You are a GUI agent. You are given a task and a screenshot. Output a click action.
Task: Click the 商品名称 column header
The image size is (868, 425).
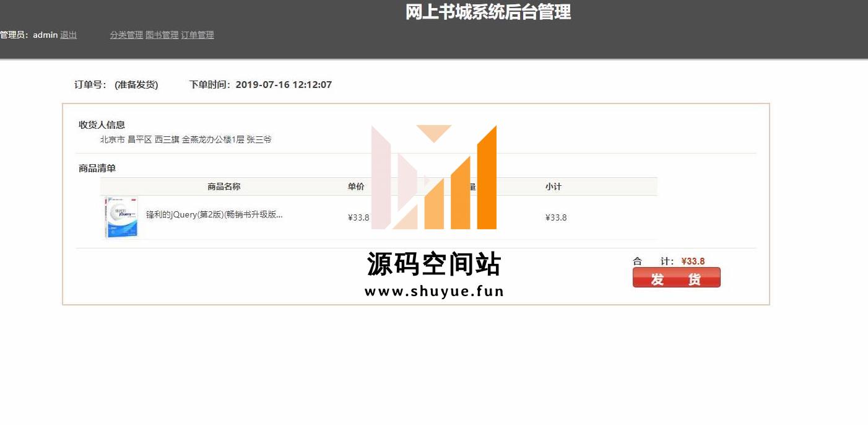(x=224, y=186)
